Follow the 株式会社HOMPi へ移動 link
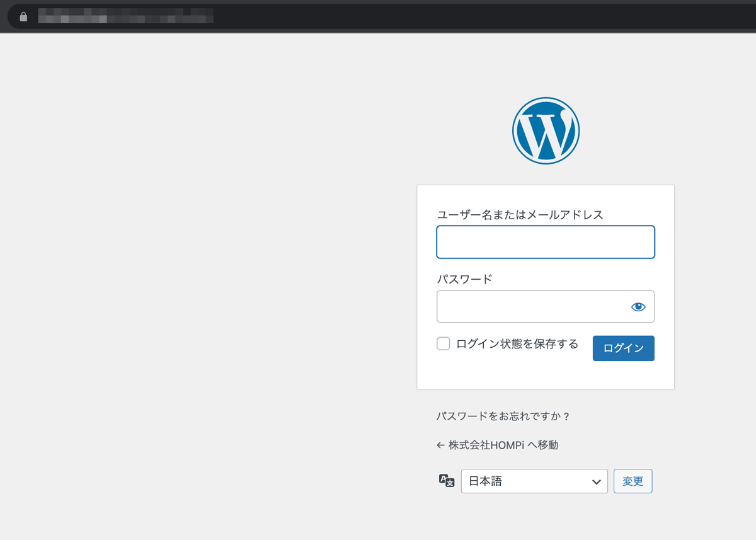Image resolution: width=756 pixels, height=540 pixels. (503, 445)
